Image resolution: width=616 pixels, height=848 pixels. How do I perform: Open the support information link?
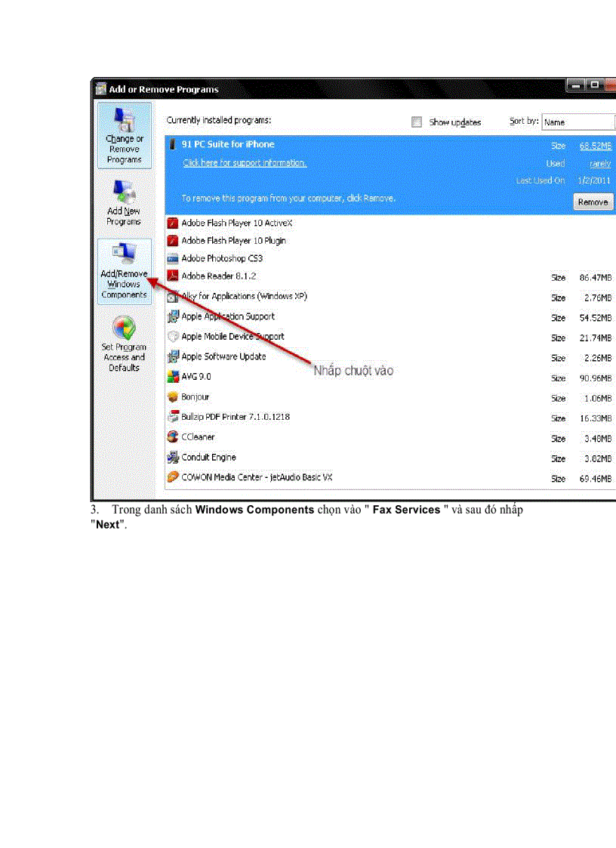pos(244,163)
